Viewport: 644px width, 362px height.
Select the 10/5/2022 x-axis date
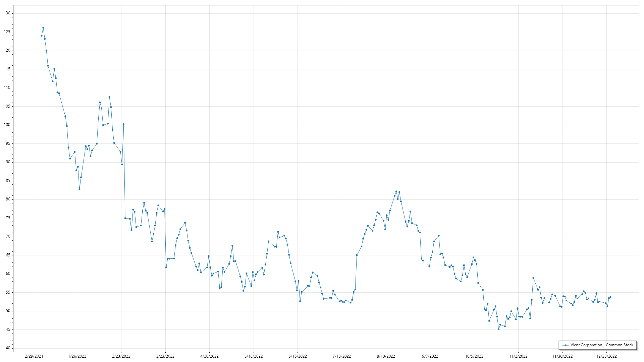tap(474, 356)
